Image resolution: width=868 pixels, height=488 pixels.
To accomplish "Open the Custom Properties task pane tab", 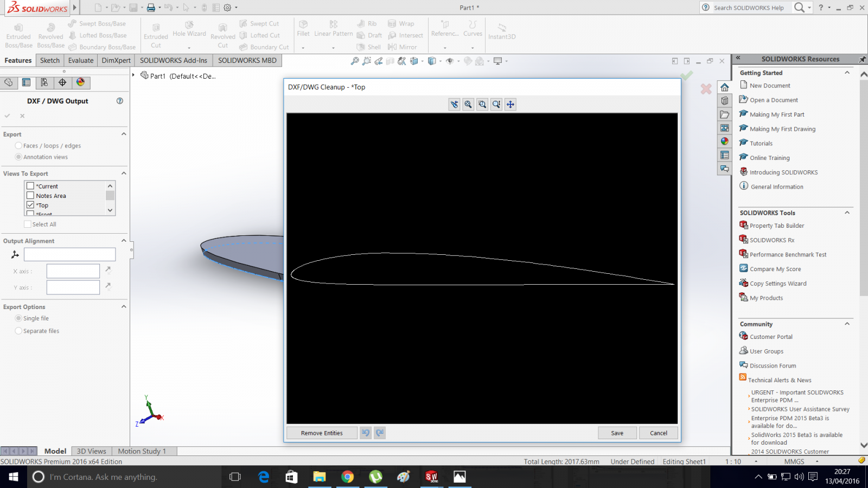I will pos(725,155).
